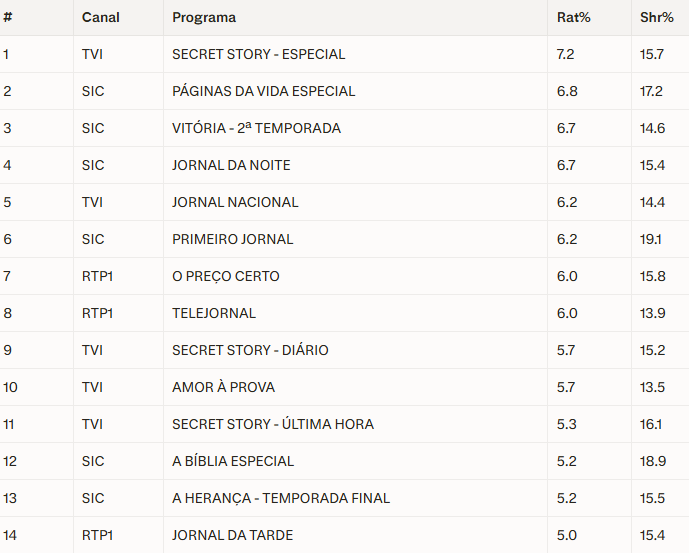This screenshot has width=689, height=553.
Task: Click the # column header
Action: pyautogui.click(x=8, y=18)
